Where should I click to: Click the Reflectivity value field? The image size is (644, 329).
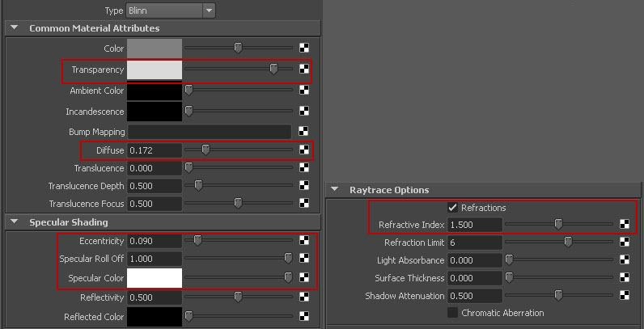coord(155,297)
